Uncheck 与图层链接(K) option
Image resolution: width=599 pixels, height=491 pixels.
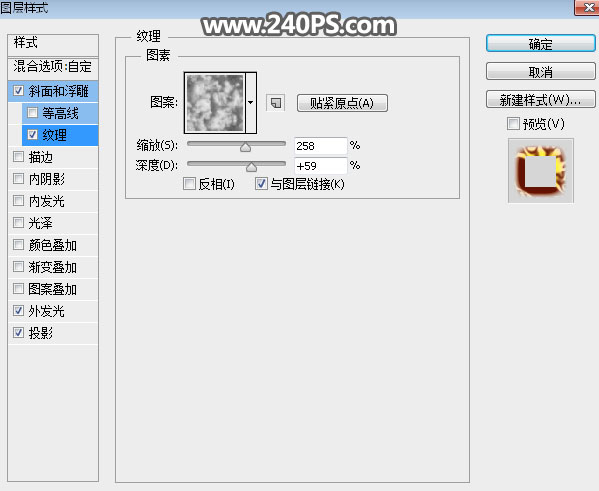[x=261, y=184]
